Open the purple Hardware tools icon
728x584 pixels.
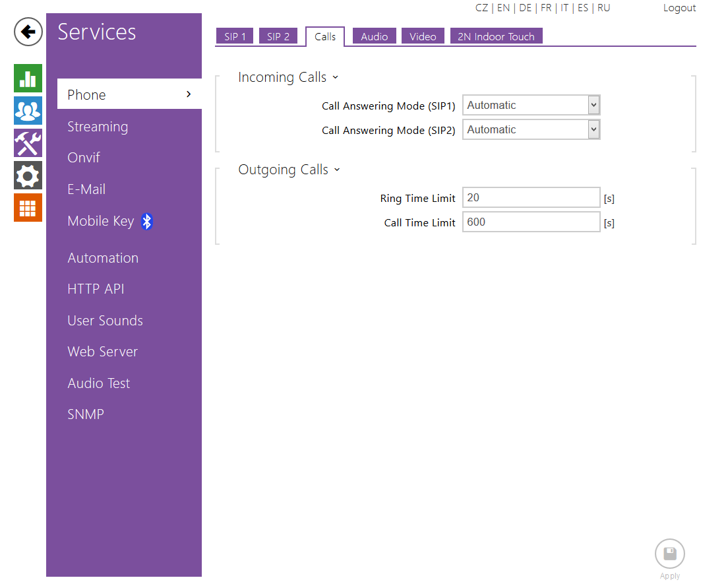pos(28,143)
